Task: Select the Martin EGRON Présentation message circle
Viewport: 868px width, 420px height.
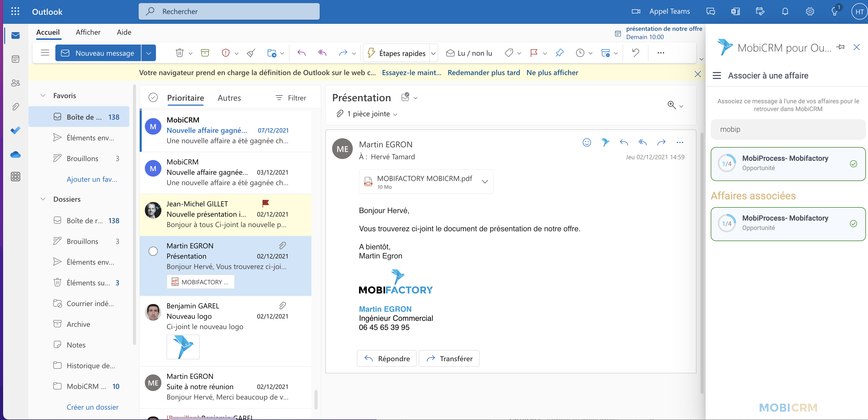Action: pos(153,251)
